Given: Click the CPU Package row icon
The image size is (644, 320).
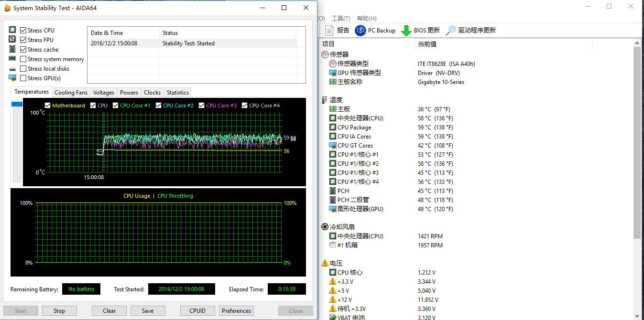Looking at the screenshot, I should pos(333,127).
